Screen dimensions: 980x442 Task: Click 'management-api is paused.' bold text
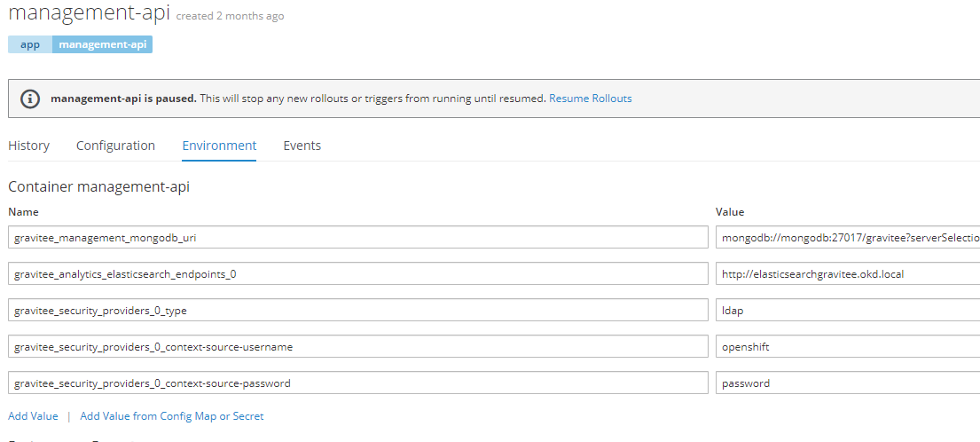tap(124, 99)
